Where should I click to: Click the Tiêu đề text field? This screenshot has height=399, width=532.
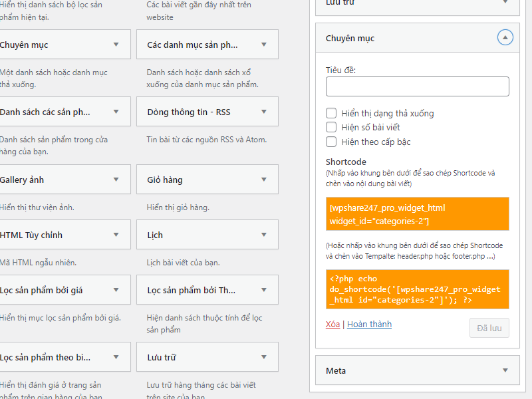tap(417, 86)
